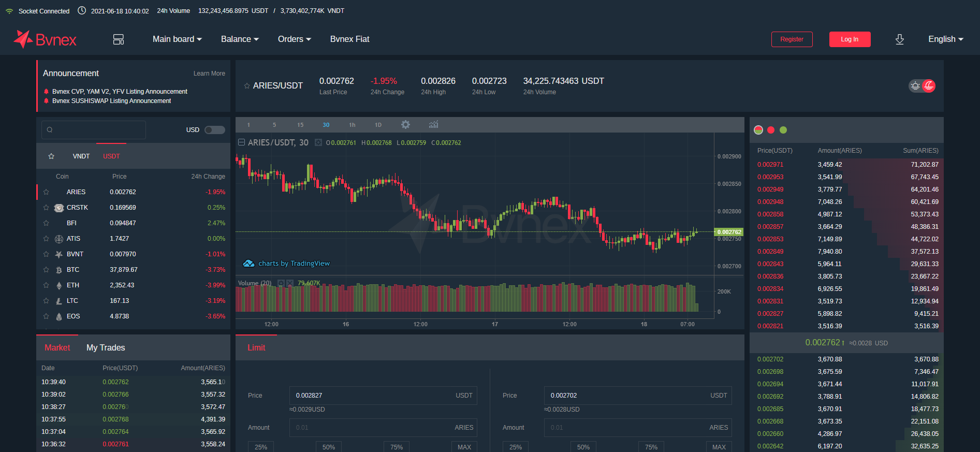This screenshot has height=452, width=980.
Task: Select dark theme moon icon
Action: pyautogui.click(x=929, y=86)
